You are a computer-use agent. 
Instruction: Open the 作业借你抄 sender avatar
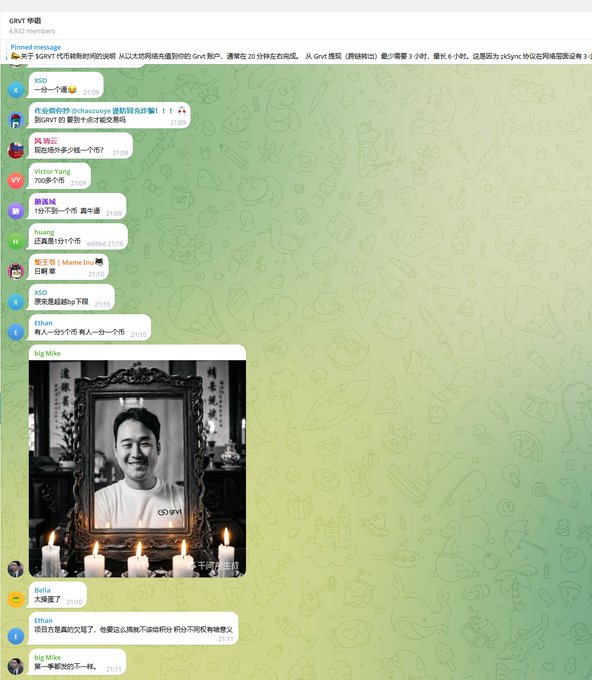click(x=16, y=120)
